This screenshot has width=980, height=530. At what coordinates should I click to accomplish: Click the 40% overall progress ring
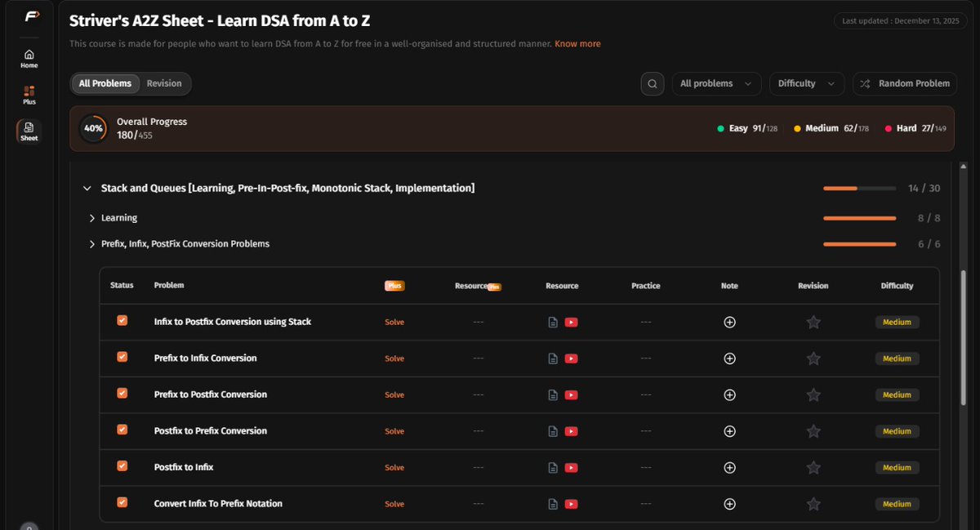pos(93,128)
